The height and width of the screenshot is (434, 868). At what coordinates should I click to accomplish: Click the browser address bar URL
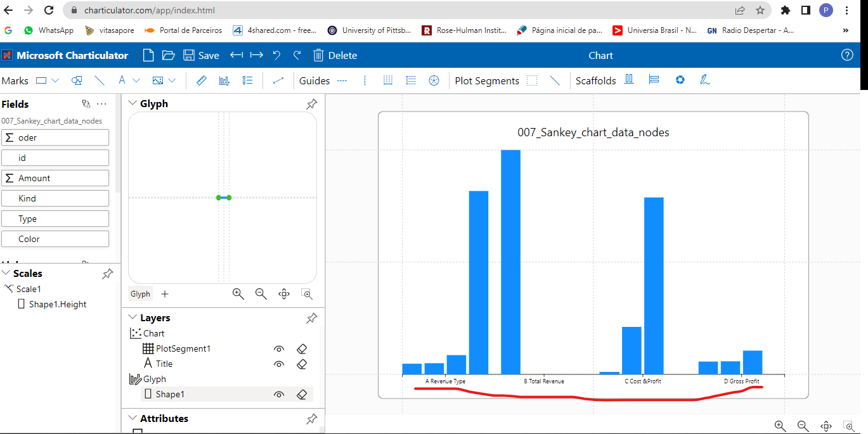tap(150, 10)
